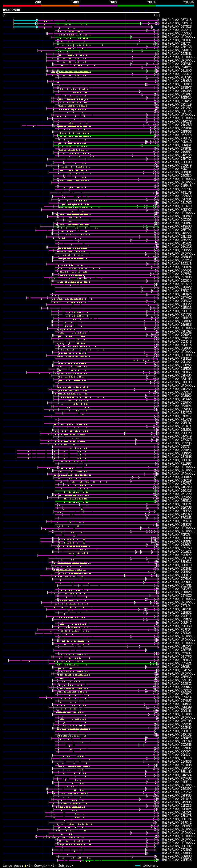This screenshot has width=197, height=868.
Task: Choose the UniRef100_Q39789 hit
Action: (x=177, y=484)
